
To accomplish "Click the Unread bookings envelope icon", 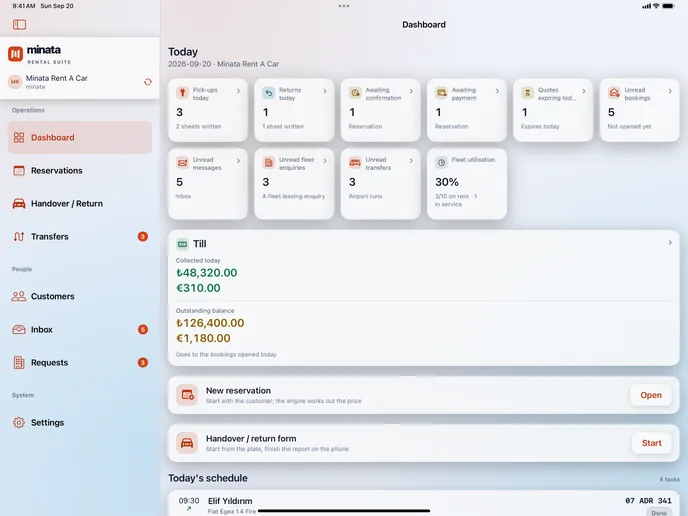I will pyautogui.click(x=614, y=93).
